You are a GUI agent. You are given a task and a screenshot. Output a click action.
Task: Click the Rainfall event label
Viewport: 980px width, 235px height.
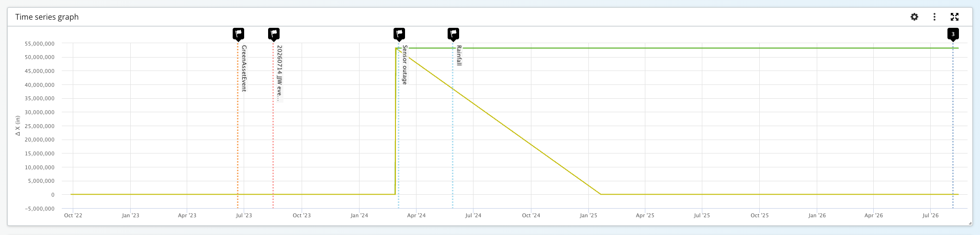tap(459, 55)
